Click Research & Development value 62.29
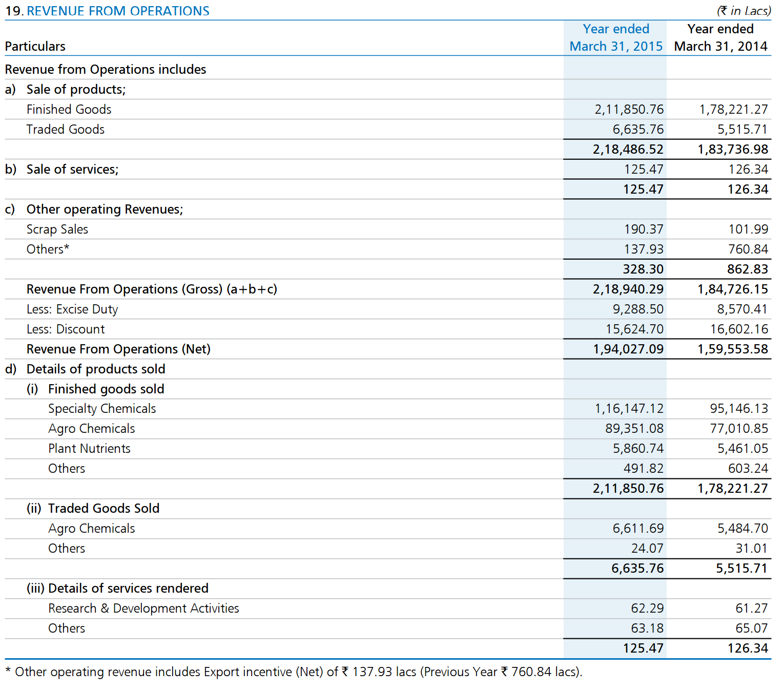This screenshot has height=691, width=784. (x=648, y=608)
